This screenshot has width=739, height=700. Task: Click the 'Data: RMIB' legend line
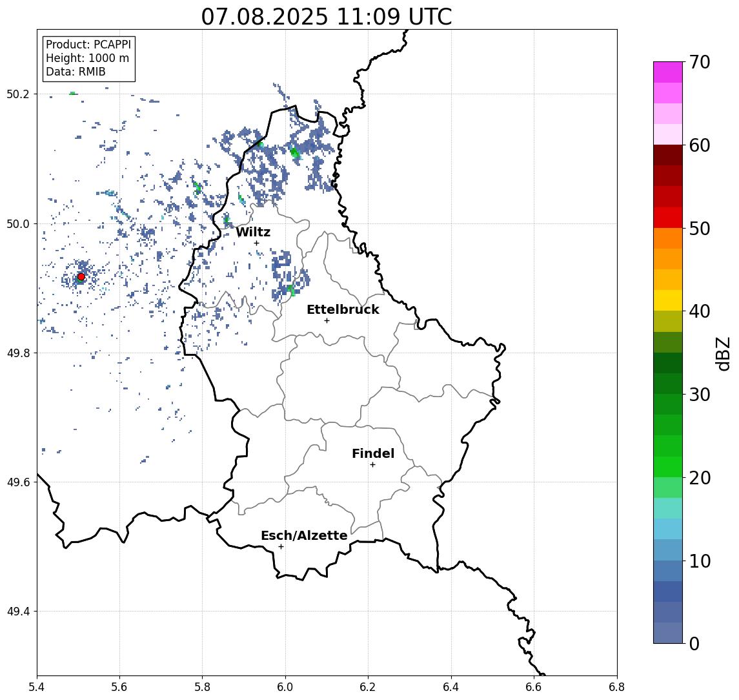[x=76, y=72]
